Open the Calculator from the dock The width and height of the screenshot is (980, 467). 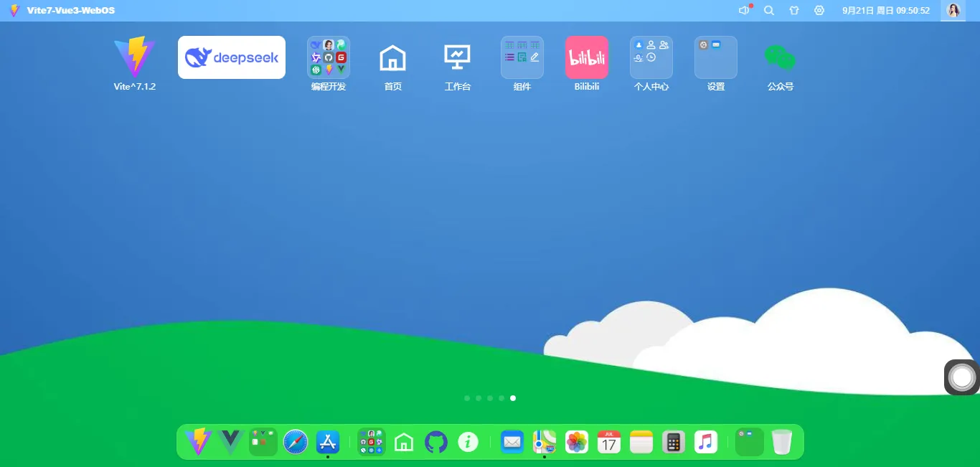point(674,442)
